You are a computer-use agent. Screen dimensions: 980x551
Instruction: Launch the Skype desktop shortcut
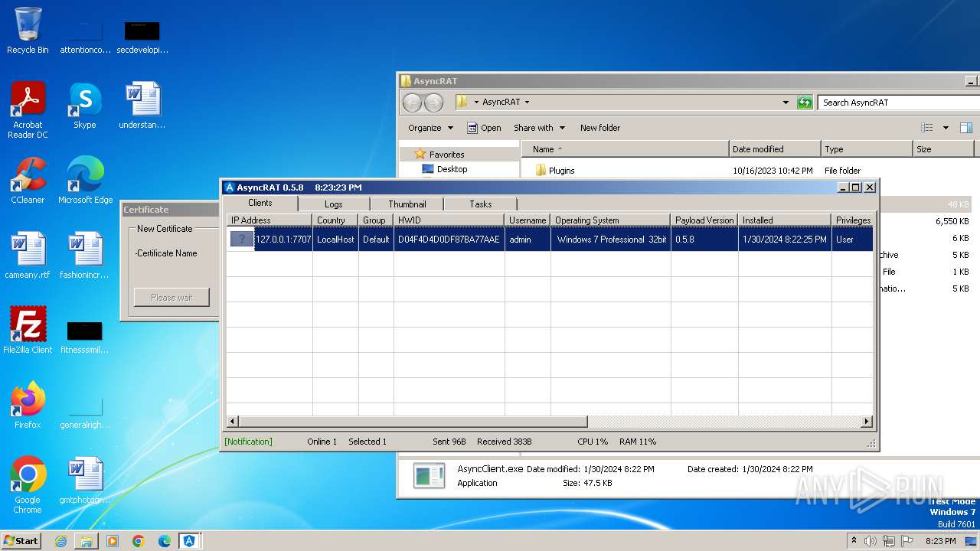(85, 106)
